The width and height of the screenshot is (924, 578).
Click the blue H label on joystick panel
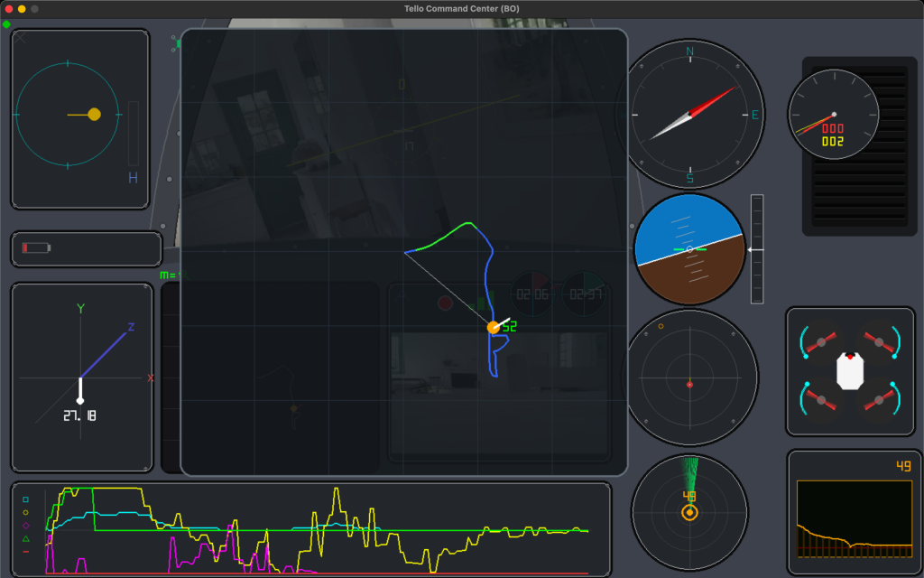(x=133, y=179)
